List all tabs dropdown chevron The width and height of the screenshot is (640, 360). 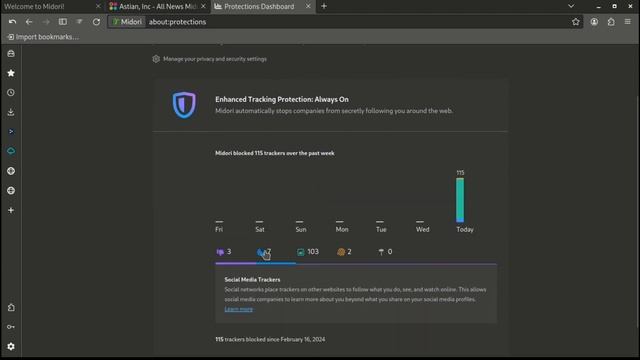(x=571, y=6)
